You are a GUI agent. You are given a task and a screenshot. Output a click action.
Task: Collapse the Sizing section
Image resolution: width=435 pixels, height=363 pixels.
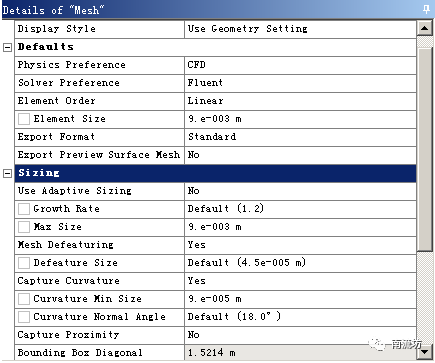(7, 173)
